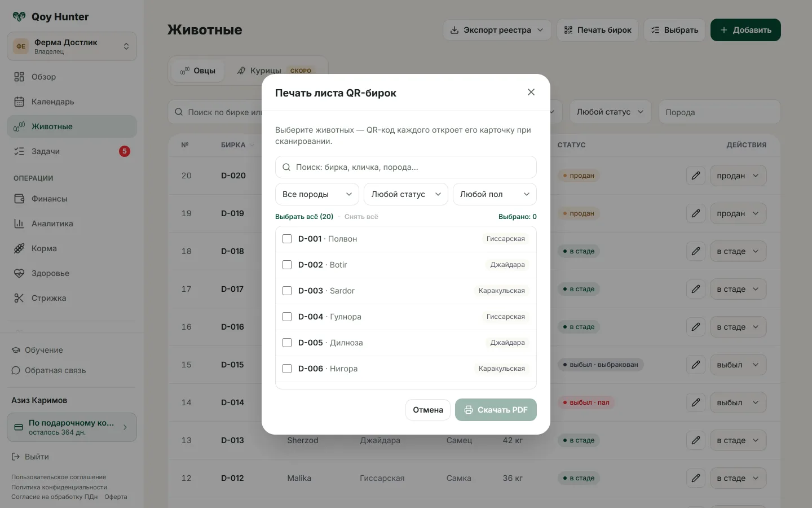Click the edit pencil for row D-017
Screen dimensions: 812x508
point(696,289)
